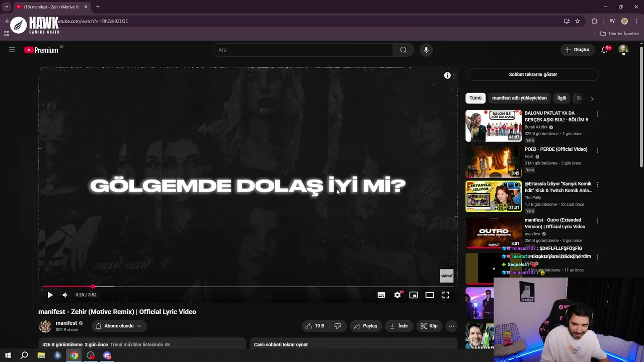
Task: Select the Tümü filter chip
Action: 475,98
